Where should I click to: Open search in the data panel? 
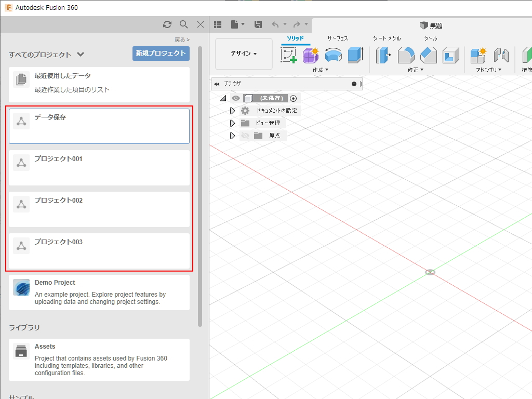click(183, 24)
